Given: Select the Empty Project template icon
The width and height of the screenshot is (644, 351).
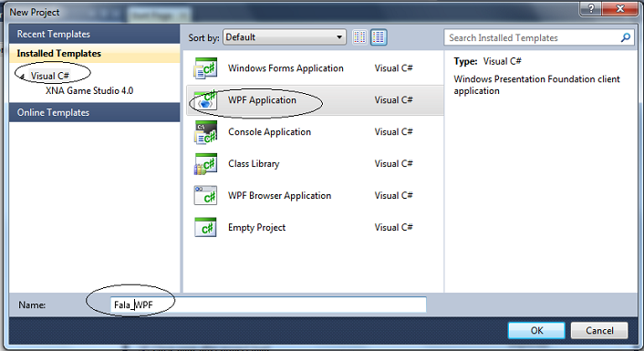Looking at the screenshot, I should 205,227.
